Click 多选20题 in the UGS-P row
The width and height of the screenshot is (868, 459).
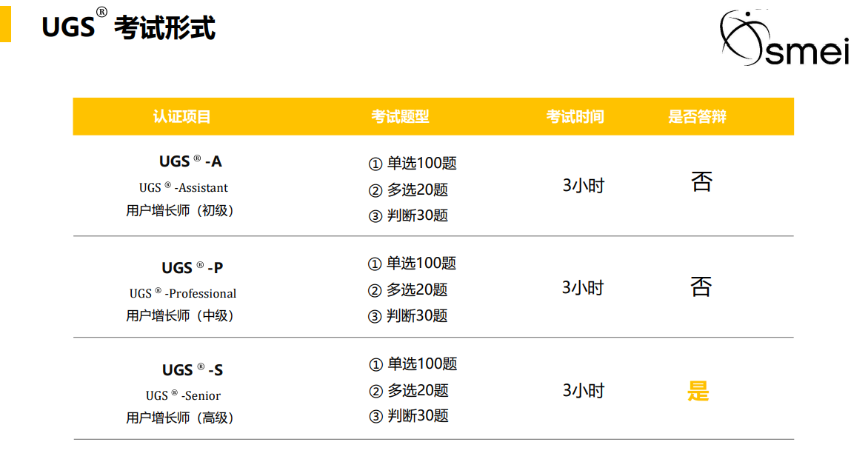(x=416, y=289)
